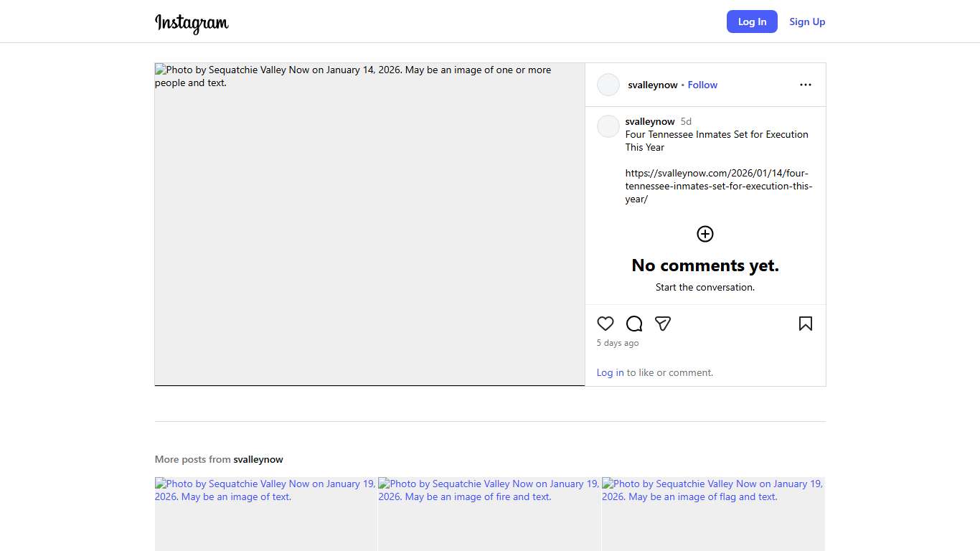Open svalleynow link in 'More posts from'
Screen dimensions: 980x551
258,459
